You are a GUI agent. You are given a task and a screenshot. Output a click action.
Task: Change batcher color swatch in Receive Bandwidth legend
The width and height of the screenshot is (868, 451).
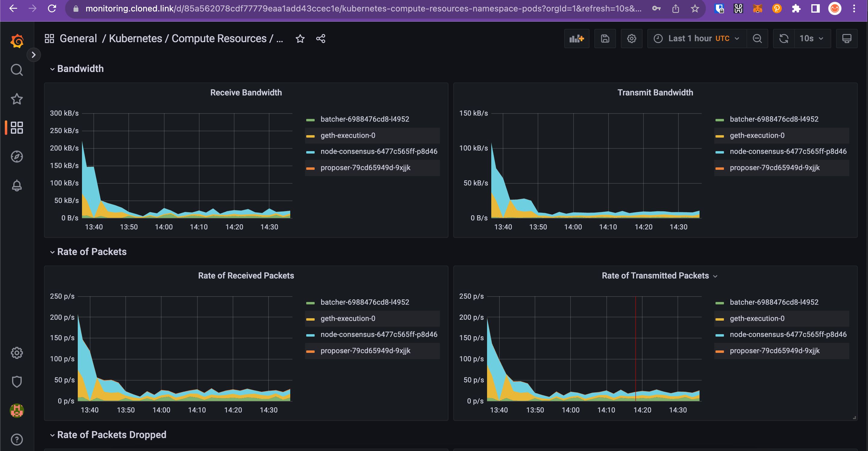tap(310, 120)
